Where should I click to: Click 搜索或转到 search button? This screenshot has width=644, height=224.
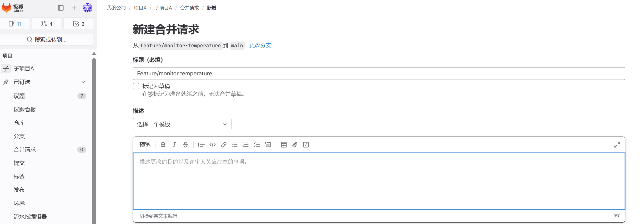(x=47, y=39)
